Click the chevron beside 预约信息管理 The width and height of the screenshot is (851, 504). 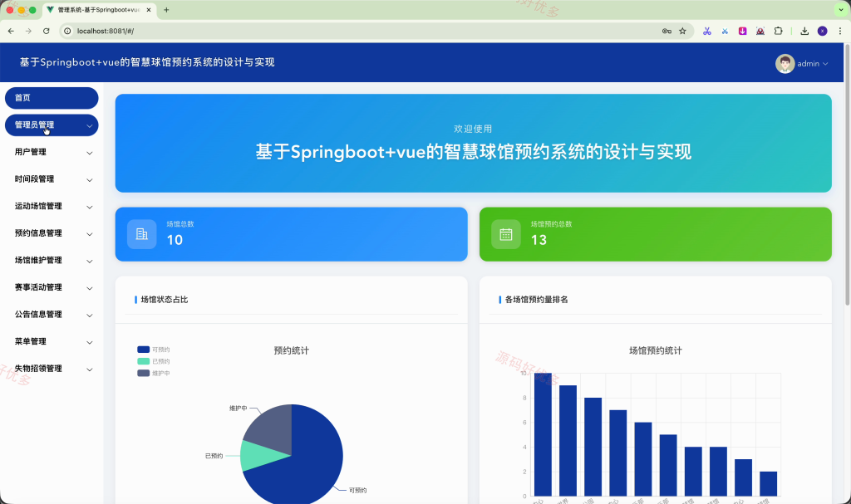pos(90,234)
